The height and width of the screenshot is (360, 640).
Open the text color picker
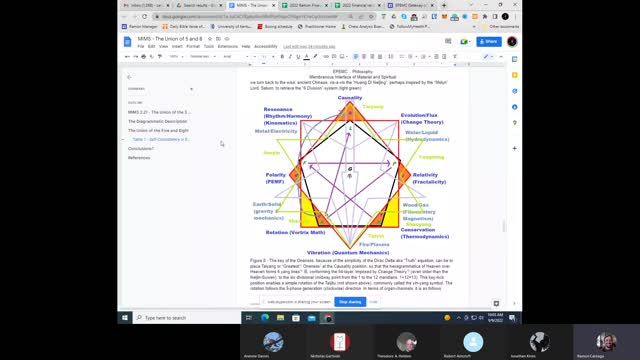pyautogui.click(x=307, y=57)
